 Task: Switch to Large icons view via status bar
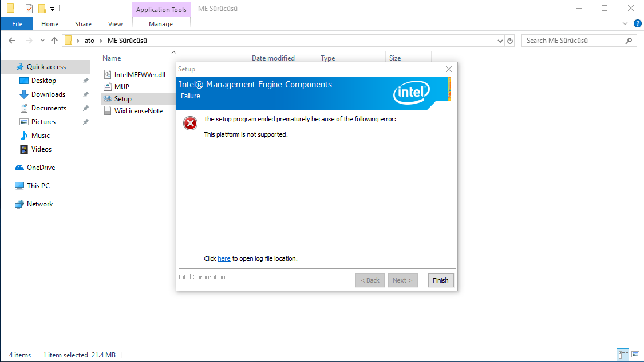coord(635,355)
